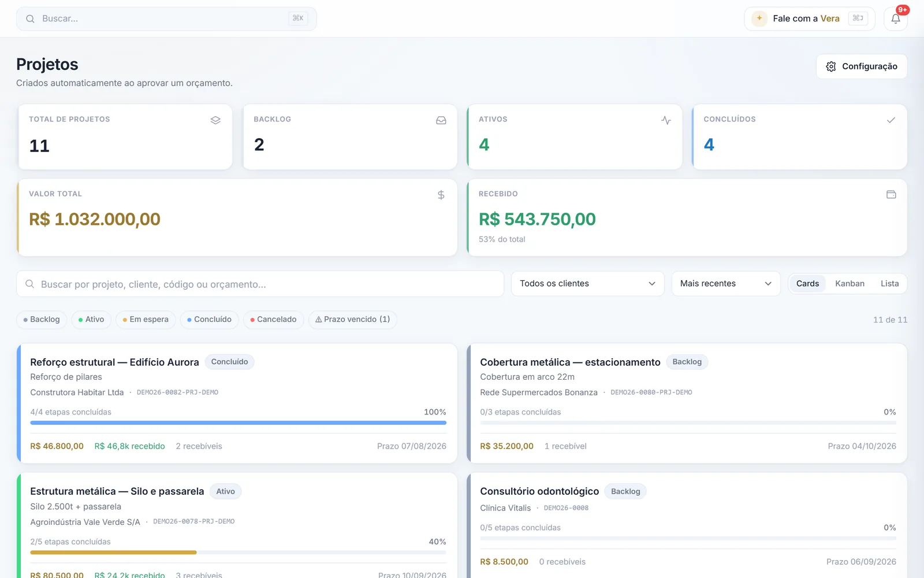Click the Concluído badge on Edifício Aurora

point(229,362)
